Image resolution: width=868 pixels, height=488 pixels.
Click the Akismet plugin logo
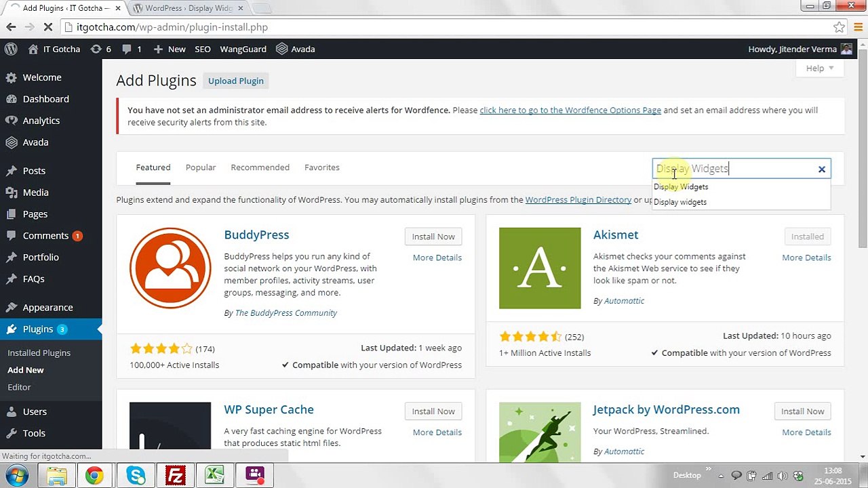pos(540,268)
